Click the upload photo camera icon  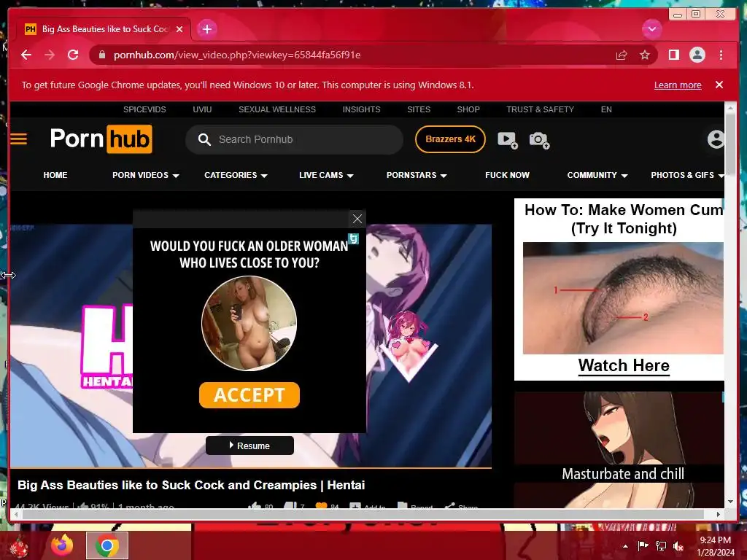point(539,140)
